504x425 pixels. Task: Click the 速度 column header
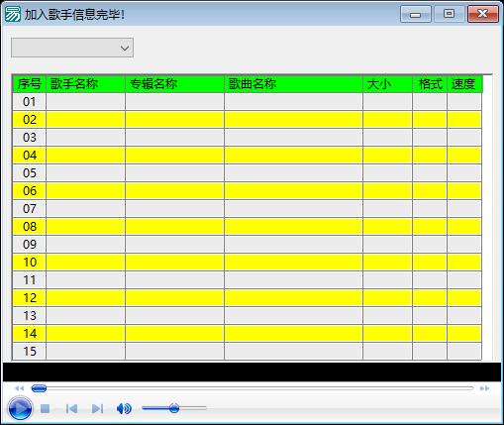(x=464, y=84)
